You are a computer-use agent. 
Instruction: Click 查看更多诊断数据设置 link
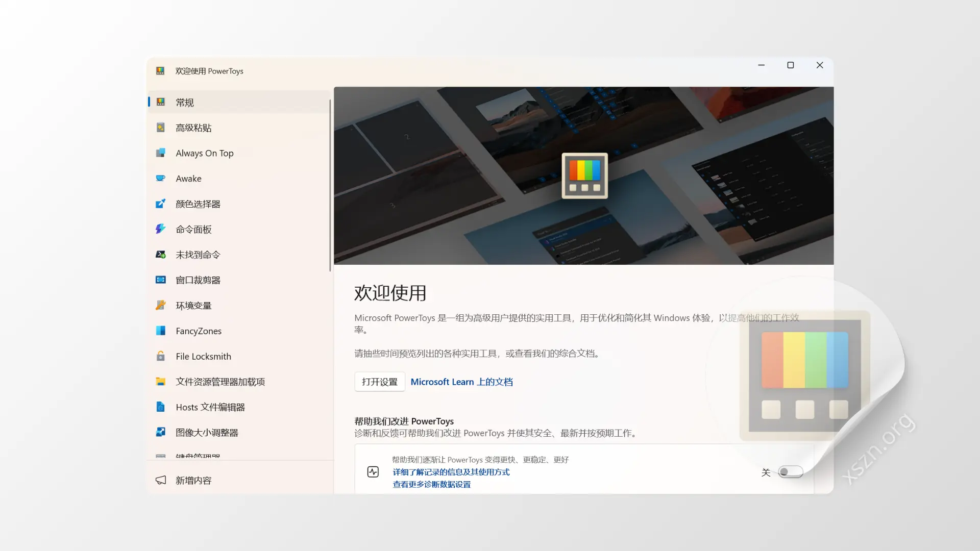coord(431,484)
